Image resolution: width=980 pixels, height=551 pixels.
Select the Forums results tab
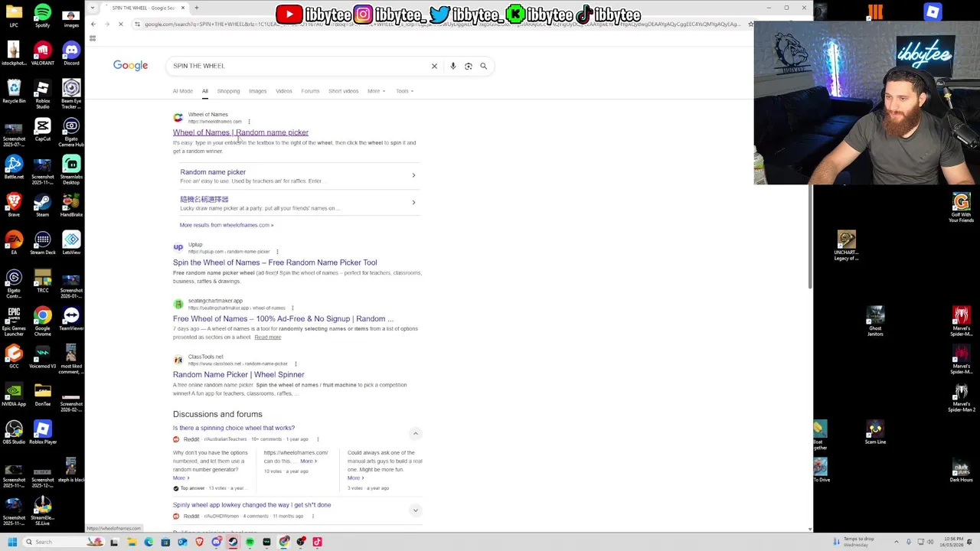[310, 91]
